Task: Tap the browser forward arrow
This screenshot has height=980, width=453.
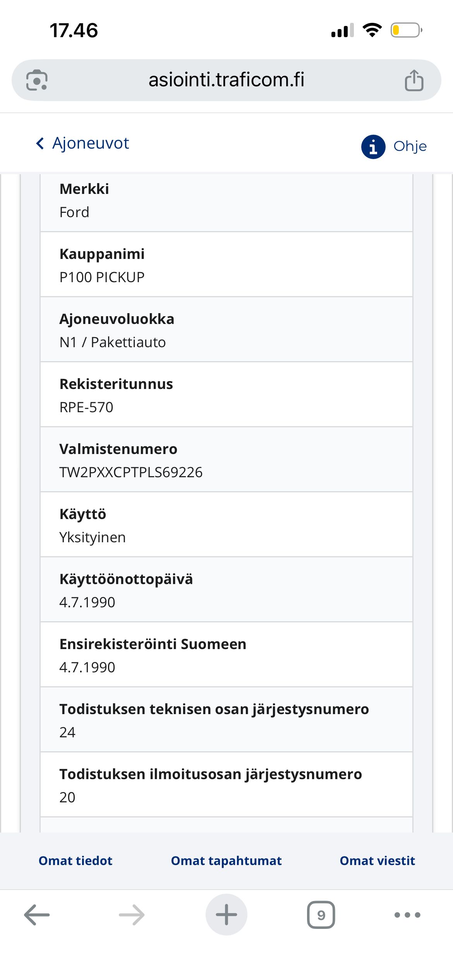Action: [x=132, y=915]
